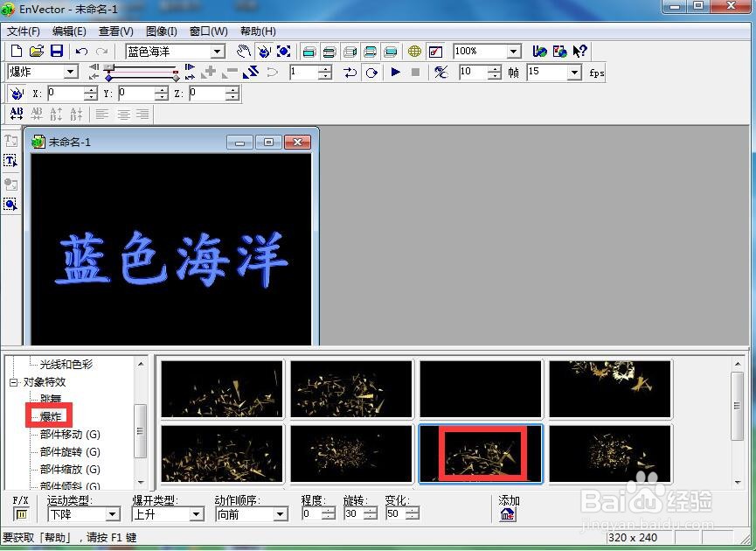Click the Z coordinate input field
Image resolution: width=756 pixels, height=551 pixels.
(207, 93)
